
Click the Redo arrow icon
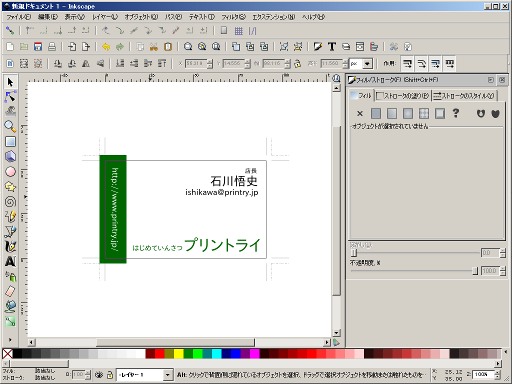click(120, 47)
